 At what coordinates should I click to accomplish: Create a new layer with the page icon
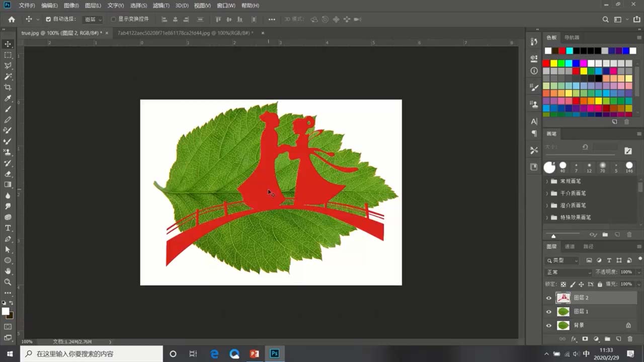click(x=618, y=339)
